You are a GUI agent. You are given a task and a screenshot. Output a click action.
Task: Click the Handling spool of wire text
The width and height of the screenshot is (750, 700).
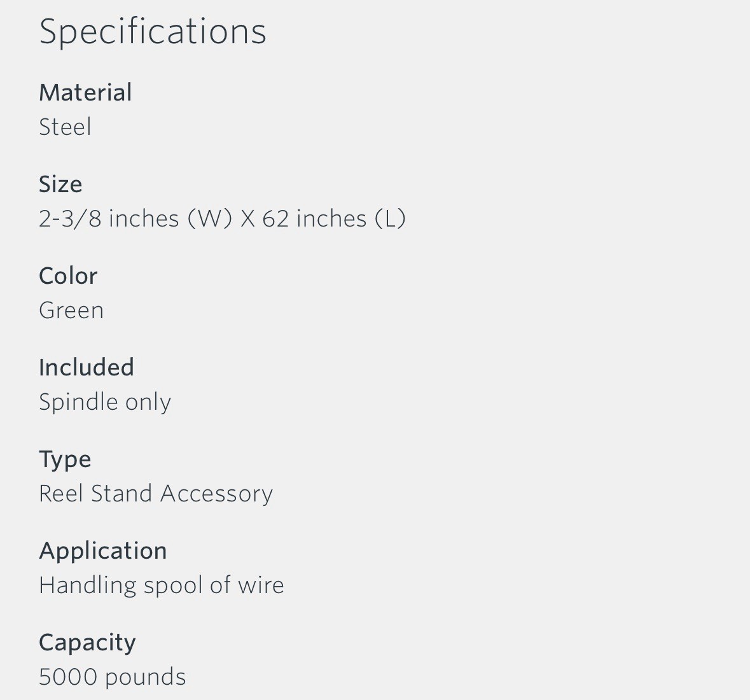click(x=161, y=585)
